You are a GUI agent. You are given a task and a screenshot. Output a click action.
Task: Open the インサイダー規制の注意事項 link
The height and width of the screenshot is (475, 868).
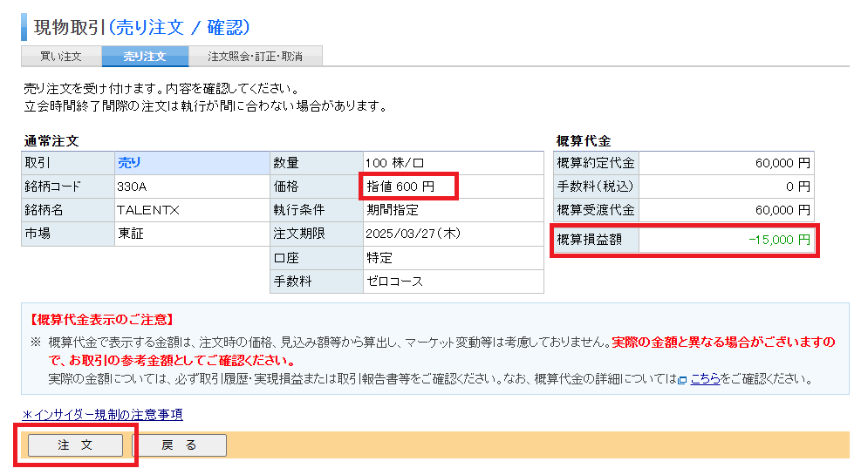(x=102, y=415)
